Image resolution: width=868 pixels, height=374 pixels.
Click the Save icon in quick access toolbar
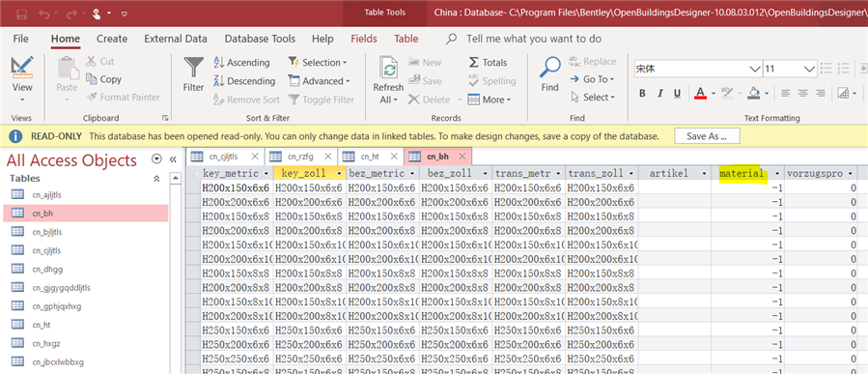click(22, 14)
